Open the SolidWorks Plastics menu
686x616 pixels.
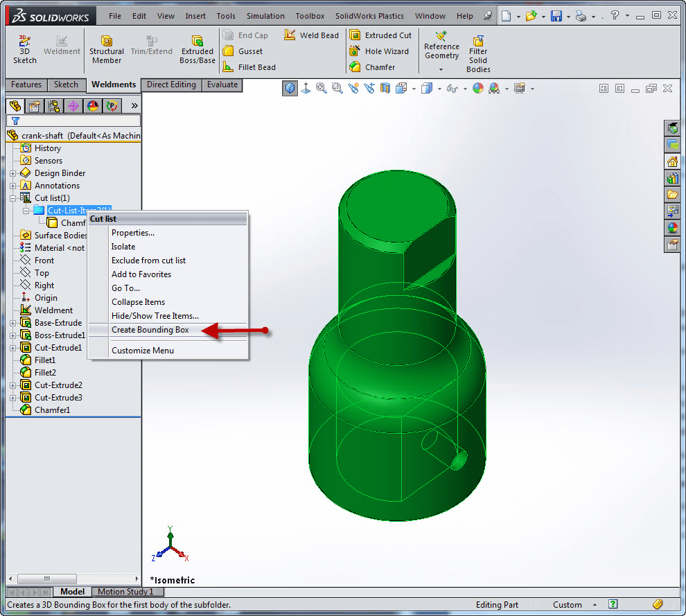[369, 16]
